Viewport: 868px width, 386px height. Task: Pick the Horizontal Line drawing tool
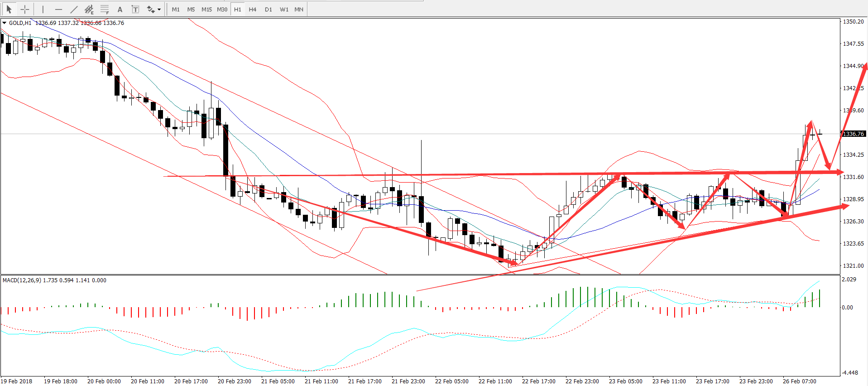[58, 9]
